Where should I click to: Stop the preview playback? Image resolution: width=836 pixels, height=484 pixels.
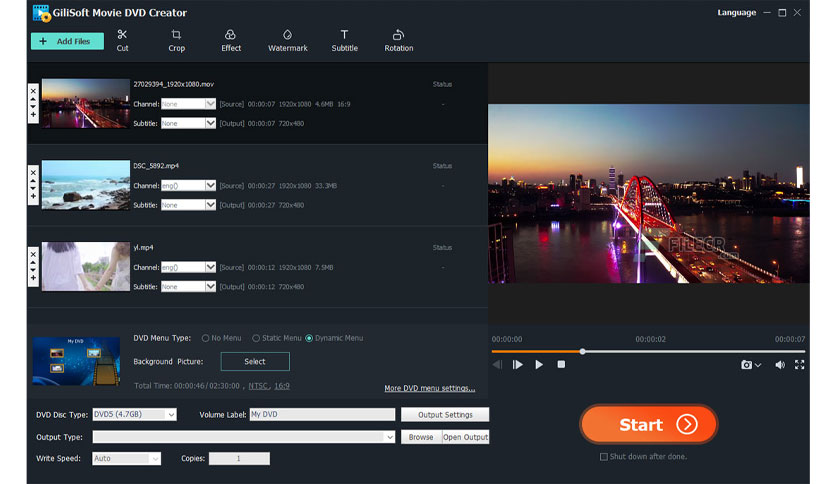561,365
